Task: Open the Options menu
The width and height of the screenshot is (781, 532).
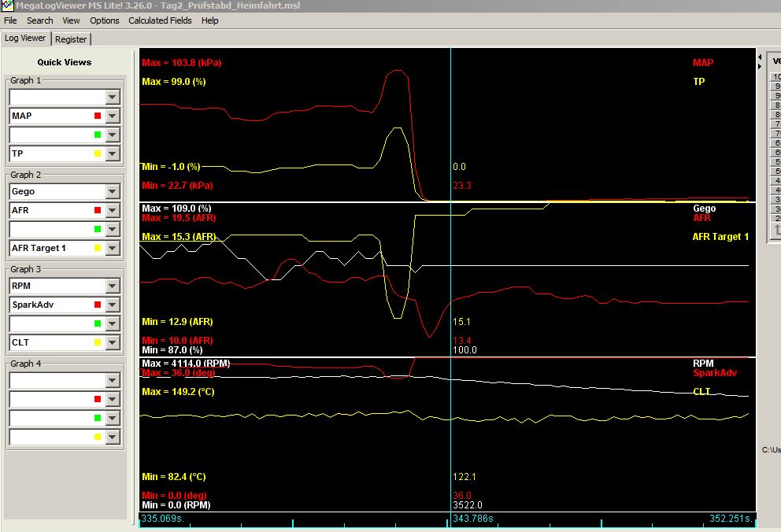Action: coord(105,20)
